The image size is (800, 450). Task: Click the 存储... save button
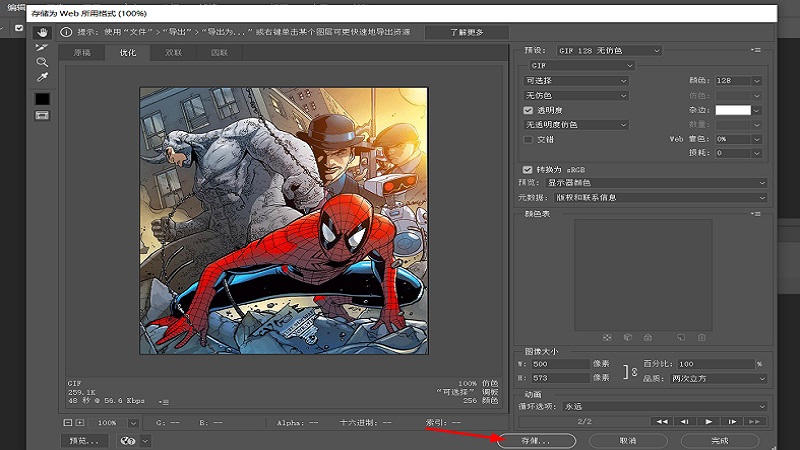point(537,441)
